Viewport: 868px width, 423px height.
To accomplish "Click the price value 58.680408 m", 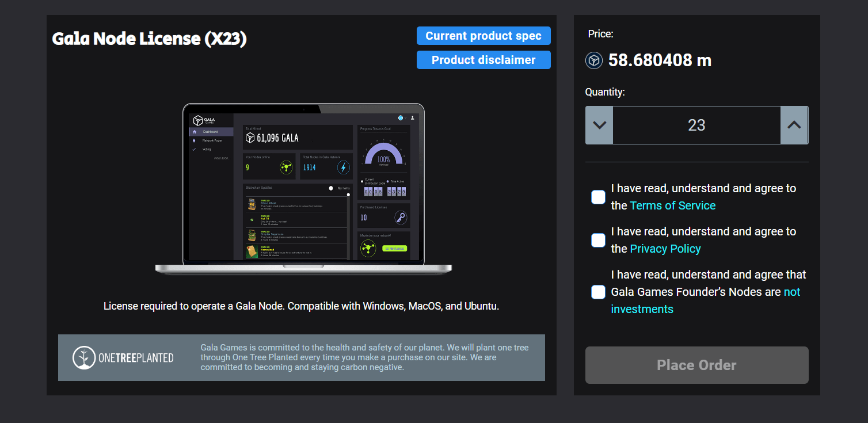I will click(x=660, y=60).
